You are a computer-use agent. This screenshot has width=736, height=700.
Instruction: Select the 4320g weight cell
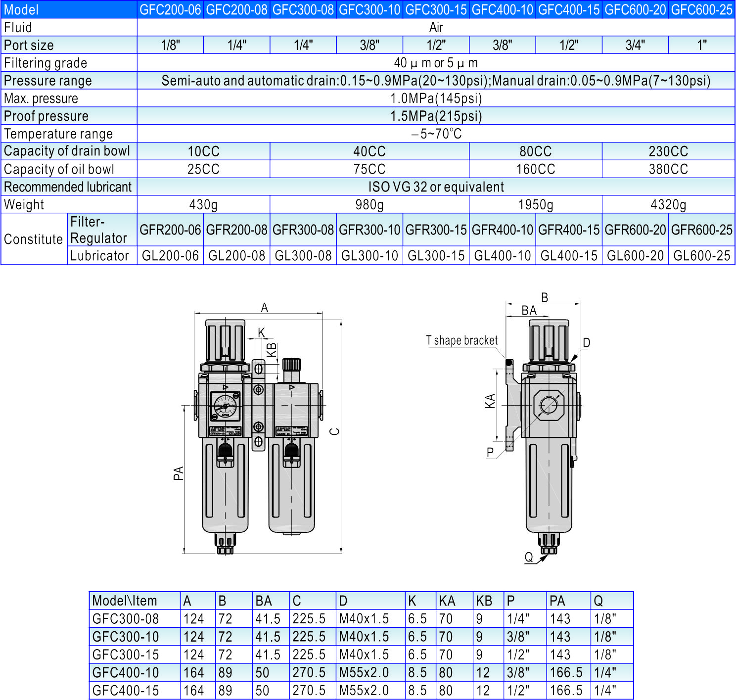[668, 205]
